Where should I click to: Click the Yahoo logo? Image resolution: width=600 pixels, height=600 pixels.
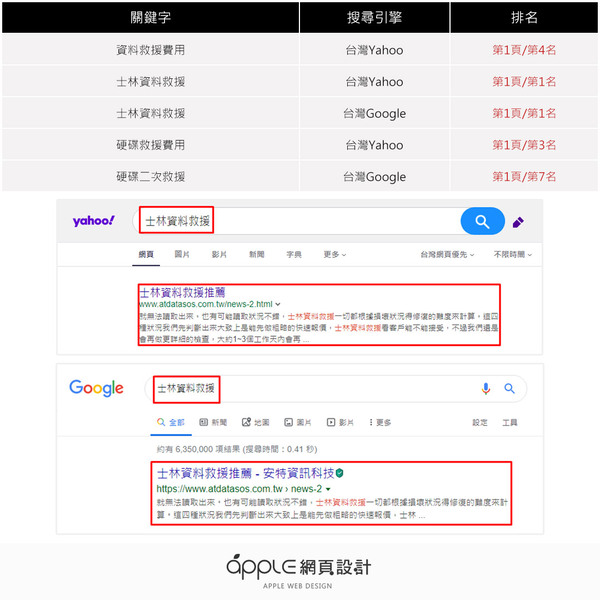click(x=93, y=221)
